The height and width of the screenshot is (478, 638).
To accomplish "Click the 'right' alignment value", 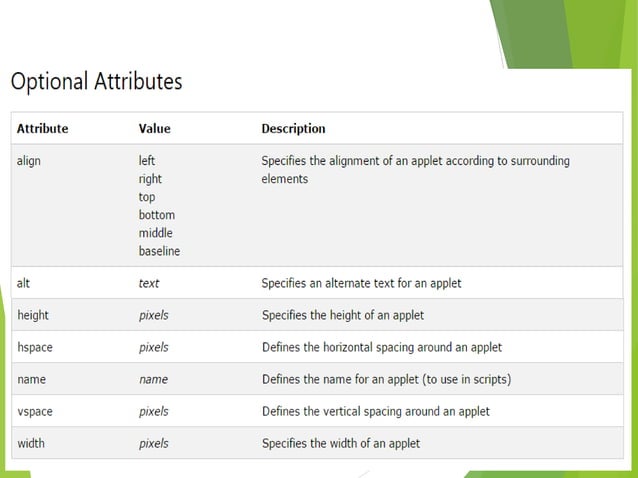I will [x=150, y=179].
